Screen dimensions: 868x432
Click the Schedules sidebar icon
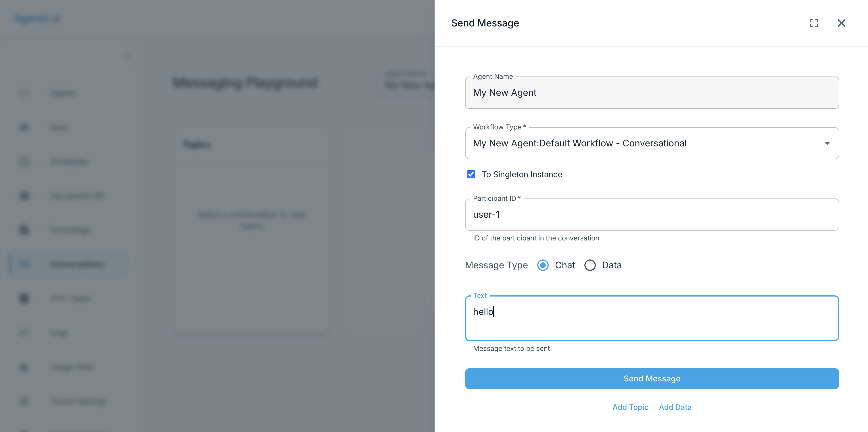[24, 162]
